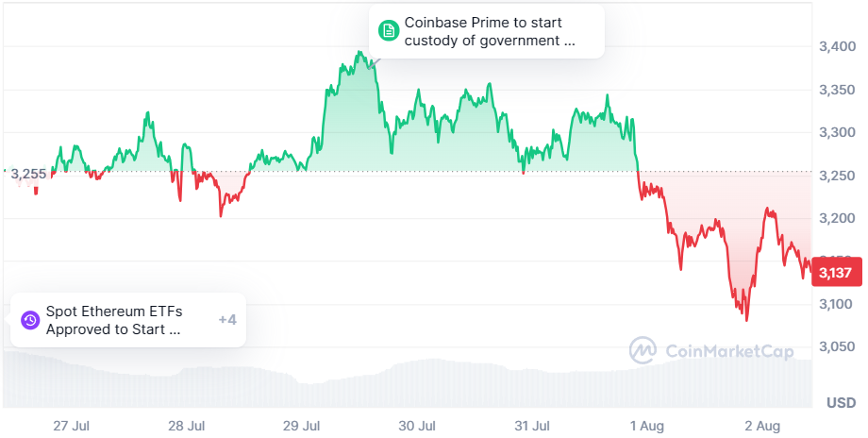Select the 29 Jul date label

point(302,426)
